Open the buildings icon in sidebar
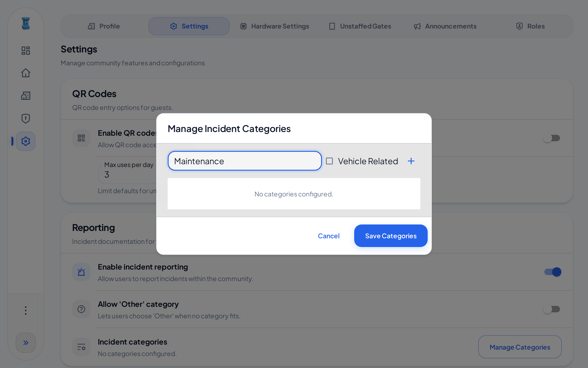 pos(26,96)
